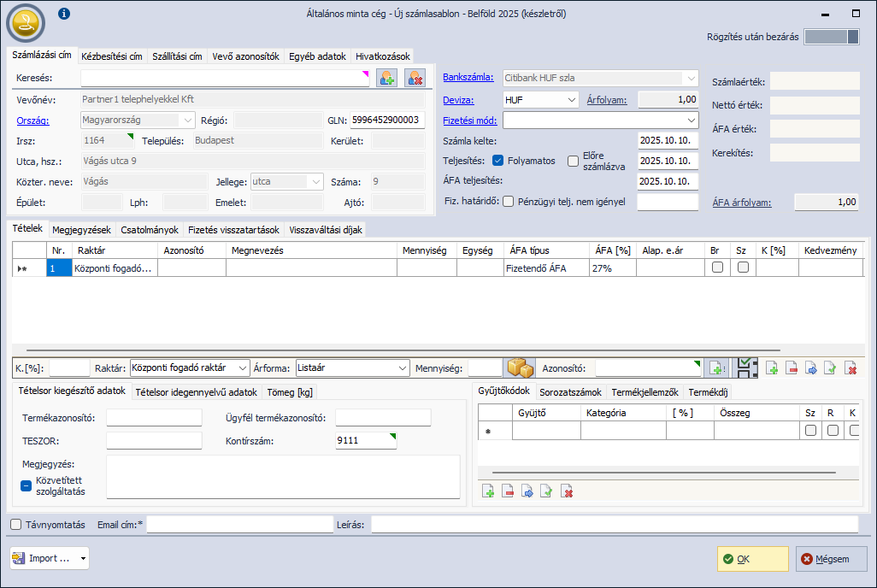Click the checklist selection icon near Azonosító
877x588 pixels.
[x=746, y=367]
